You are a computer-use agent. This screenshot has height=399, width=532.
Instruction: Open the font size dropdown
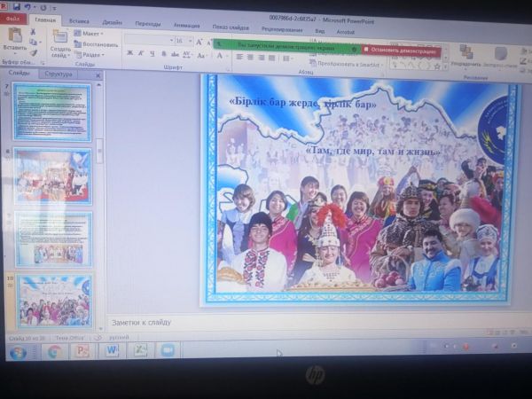coord(184,41)
